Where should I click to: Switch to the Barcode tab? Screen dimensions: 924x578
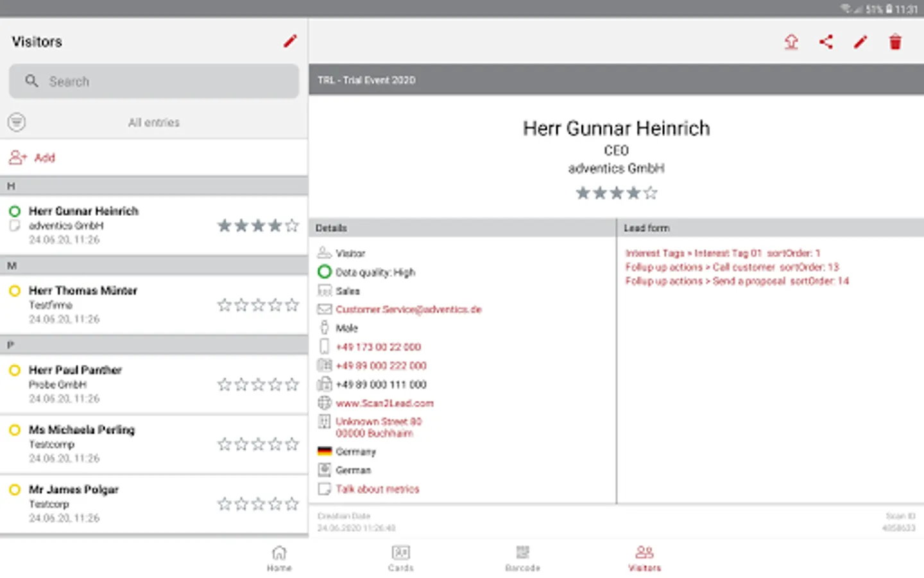pos(523,558)
